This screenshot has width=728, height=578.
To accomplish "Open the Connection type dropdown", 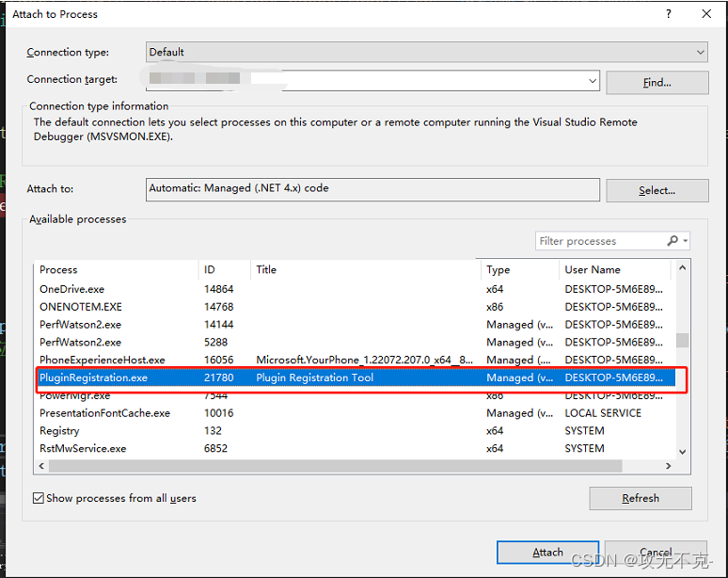I will [427, 52].
